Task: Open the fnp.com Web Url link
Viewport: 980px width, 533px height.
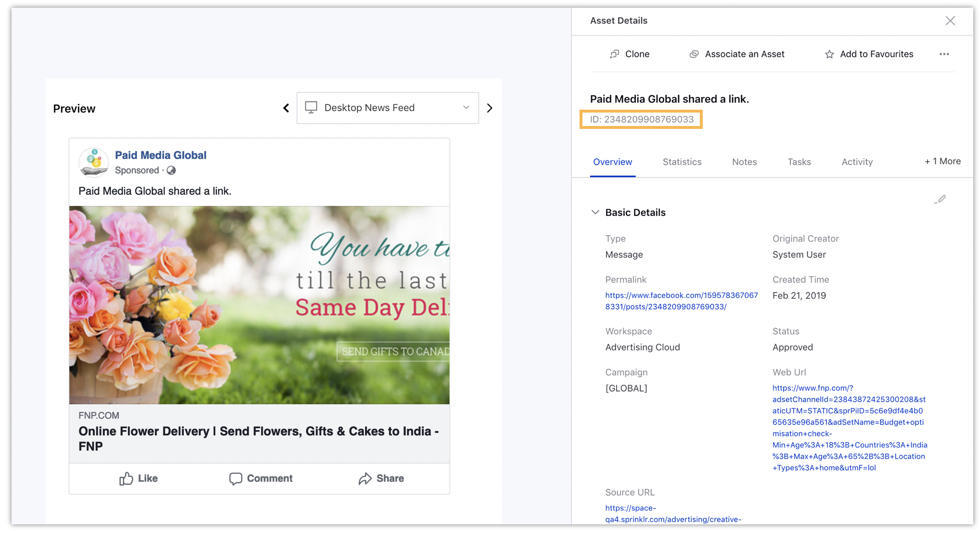Action: [x=850, y=428]
